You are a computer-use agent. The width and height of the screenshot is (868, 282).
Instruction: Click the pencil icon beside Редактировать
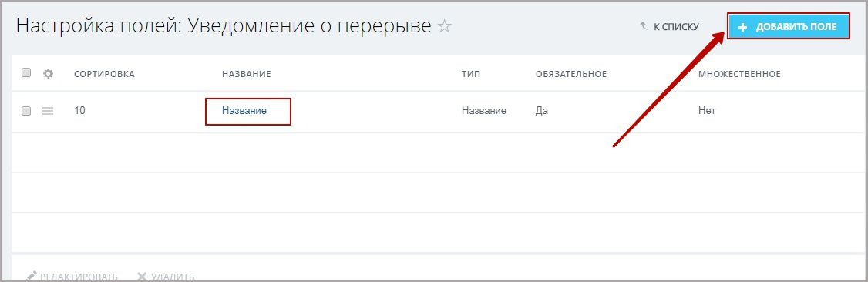click(31, 276)
